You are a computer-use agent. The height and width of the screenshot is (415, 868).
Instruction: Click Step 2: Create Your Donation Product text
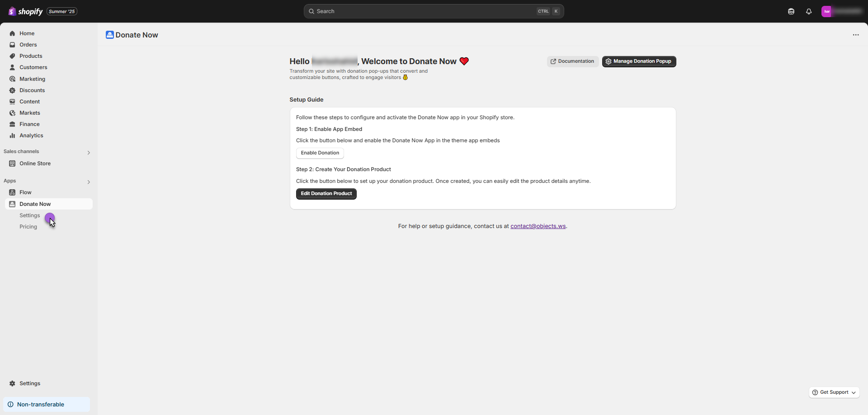pos(344,169)
